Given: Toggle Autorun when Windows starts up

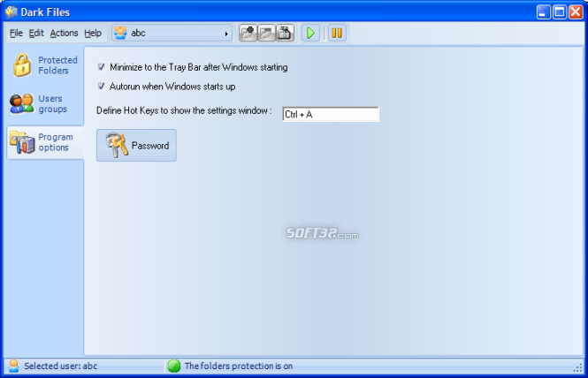Looking at the screenshot, I should tap(102, 87).
